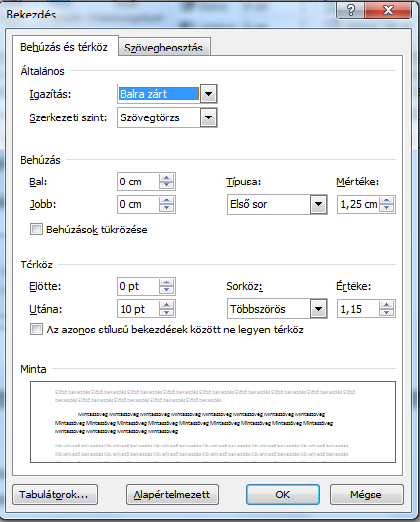Decrease the Bal indent value

[167, 186]
